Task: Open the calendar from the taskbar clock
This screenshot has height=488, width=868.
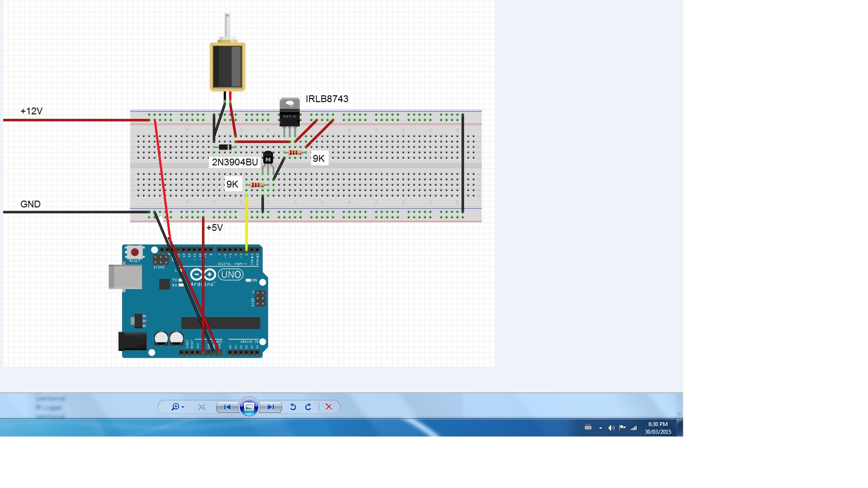Action: tap(658, 427)
